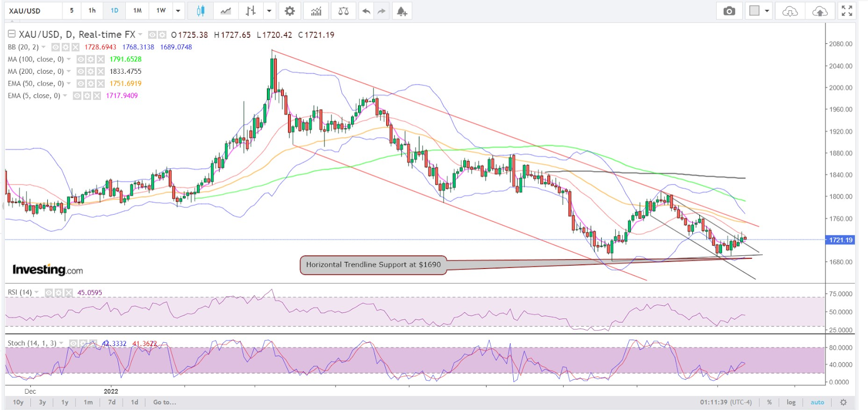868x410 pixels.
Task: Undo the last chart action
Action: pyautogui.click(x=367, y=11)
